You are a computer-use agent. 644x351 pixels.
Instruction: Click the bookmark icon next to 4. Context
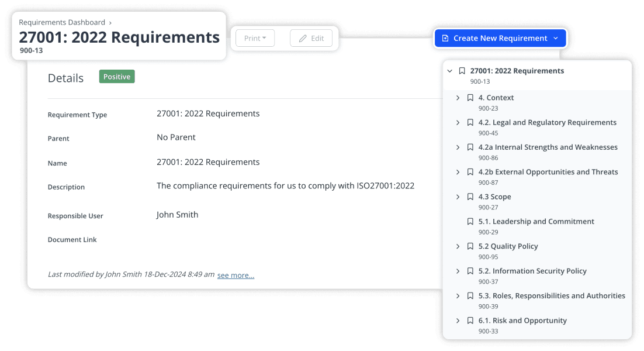[470, 97]
